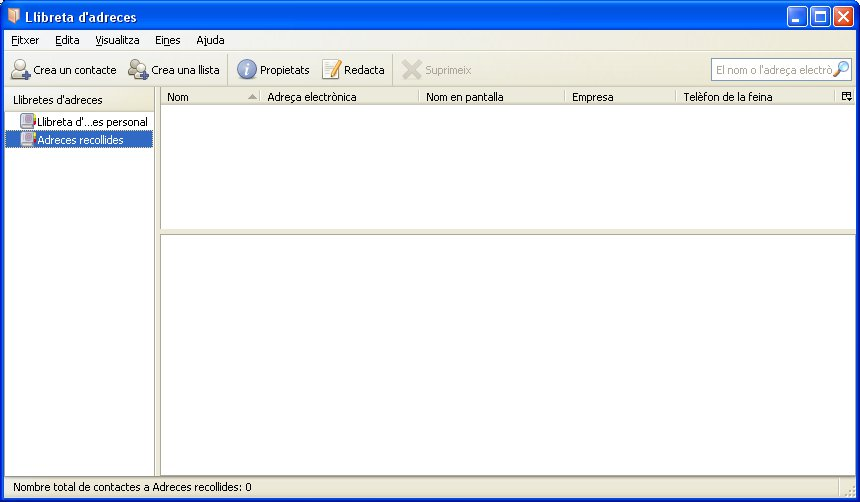The width and height of the screenshot is (860, 502).
Task: Click the Llibretes d'adreces panel header
Action: point(79,100)
